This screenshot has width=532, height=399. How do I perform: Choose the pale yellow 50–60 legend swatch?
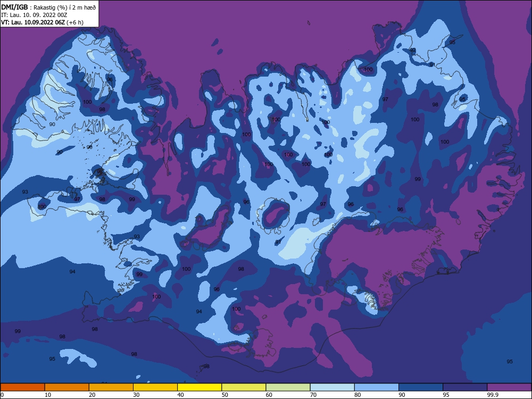click(244, 387)
